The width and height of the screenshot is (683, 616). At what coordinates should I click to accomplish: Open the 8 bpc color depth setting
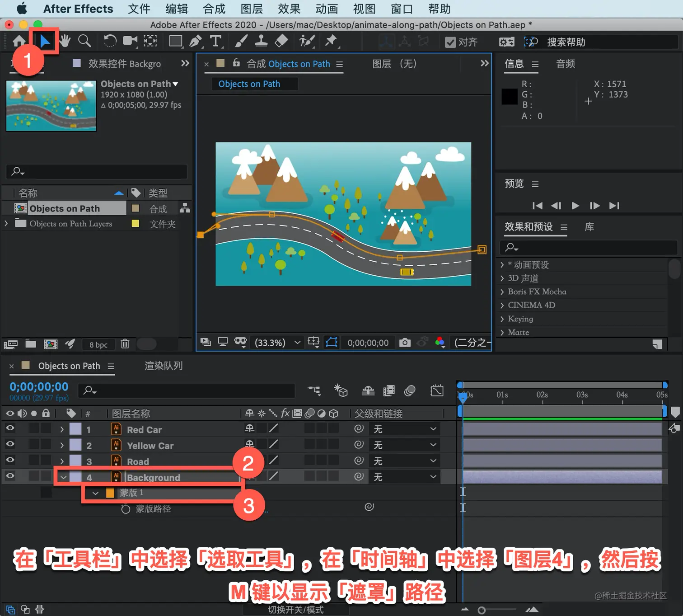tap(98, 344)
